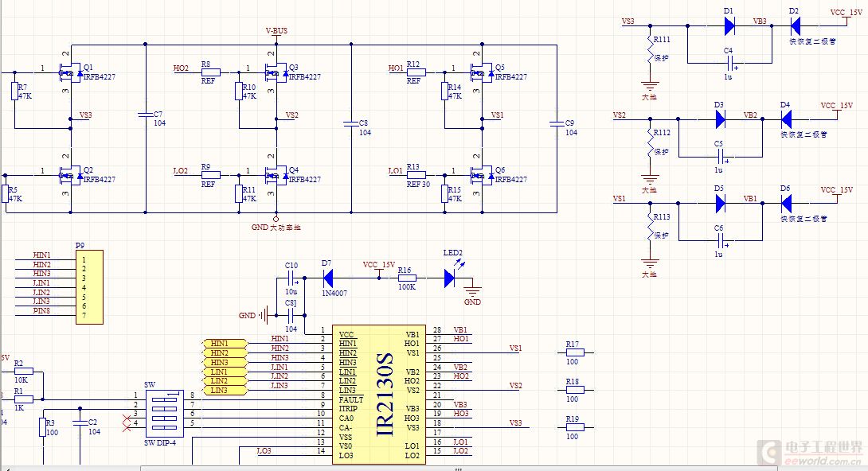This screenshot has width=868, height=471.
Task: Click yellow LIN3 port
Action: (x=225, y=391)
